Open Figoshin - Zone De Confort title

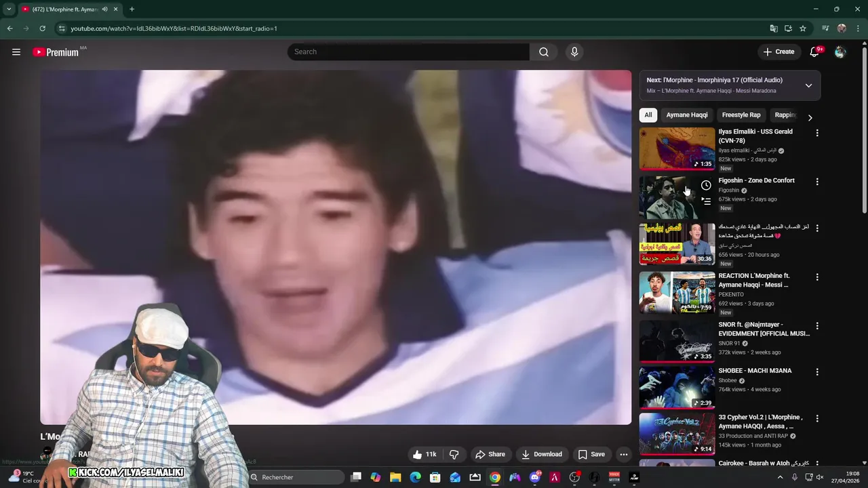pyautogui.click(x=756, y=180)
